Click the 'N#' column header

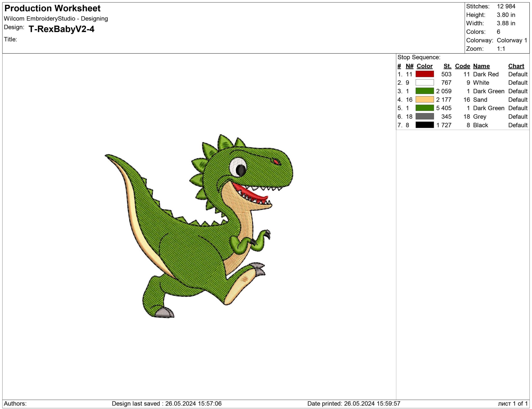409,66
